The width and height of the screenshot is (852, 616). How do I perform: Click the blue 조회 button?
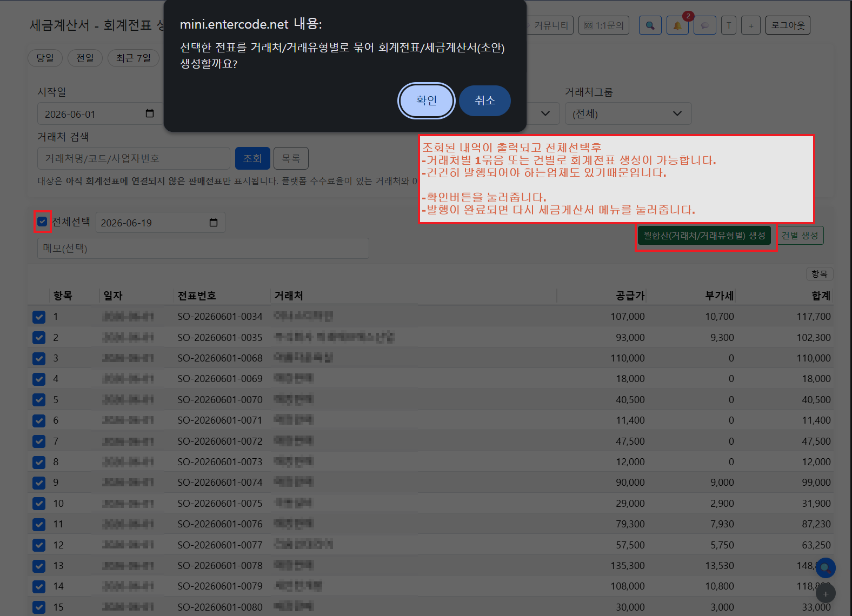(x=252, y=158)
